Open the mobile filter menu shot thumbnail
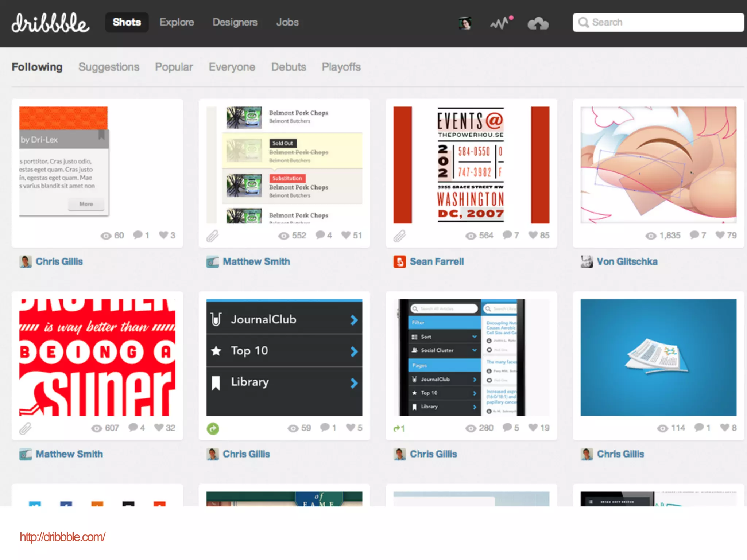The image size is (747, 560). coord(471,357)
